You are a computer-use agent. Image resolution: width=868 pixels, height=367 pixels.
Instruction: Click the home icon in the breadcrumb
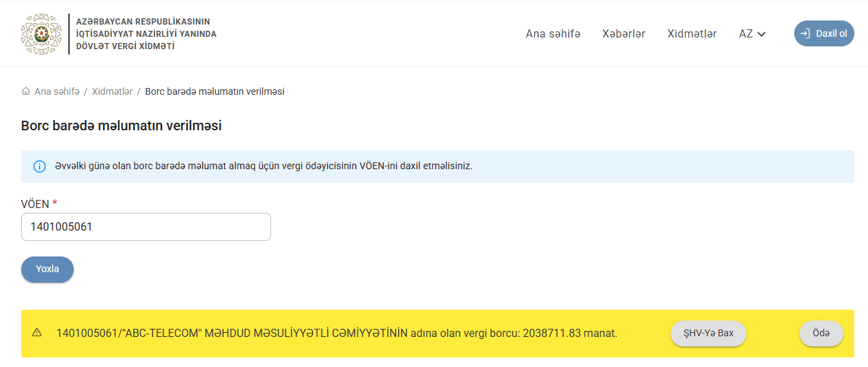[26, 91]
